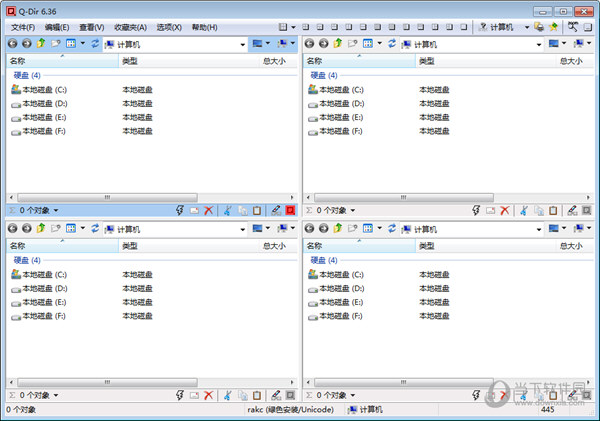
Task: Open 计算机 dropdown in main toolbar
Action: (527, 27)
